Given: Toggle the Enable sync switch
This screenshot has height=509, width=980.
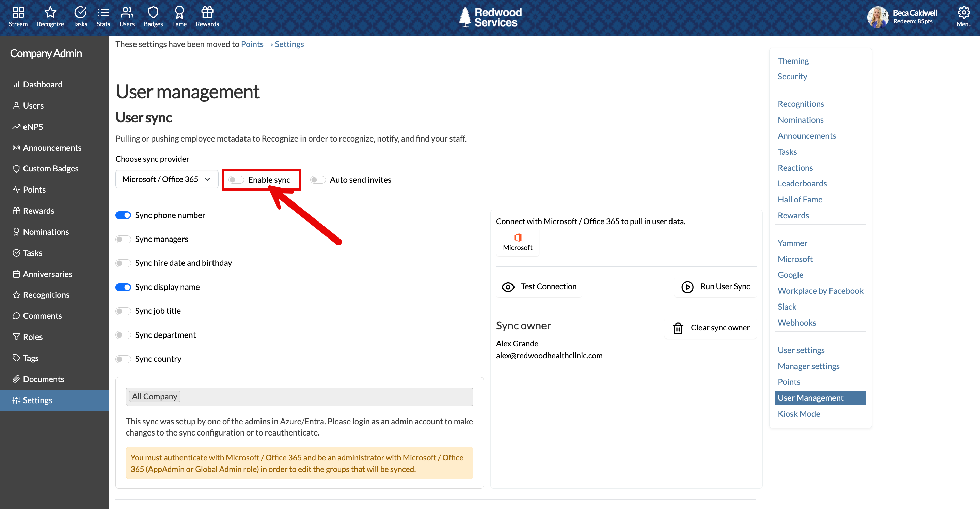Looking at the screenshot, I should tap(236, 180).
